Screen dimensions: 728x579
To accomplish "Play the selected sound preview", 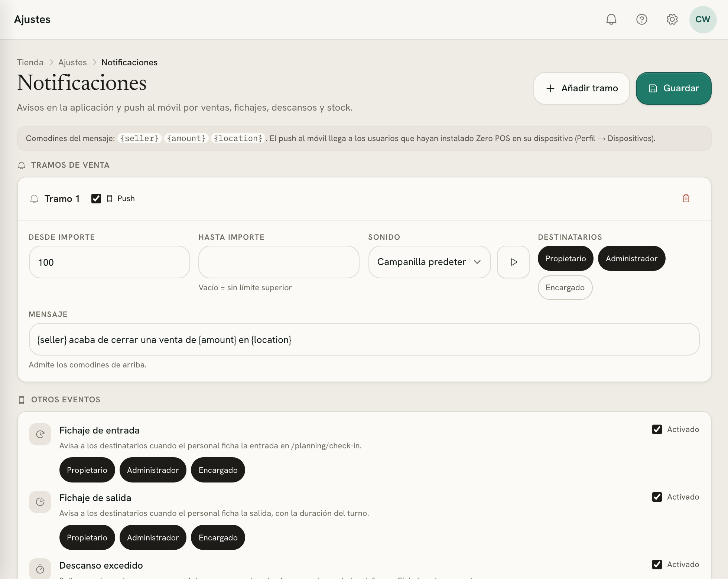I will tap(513, 262).
